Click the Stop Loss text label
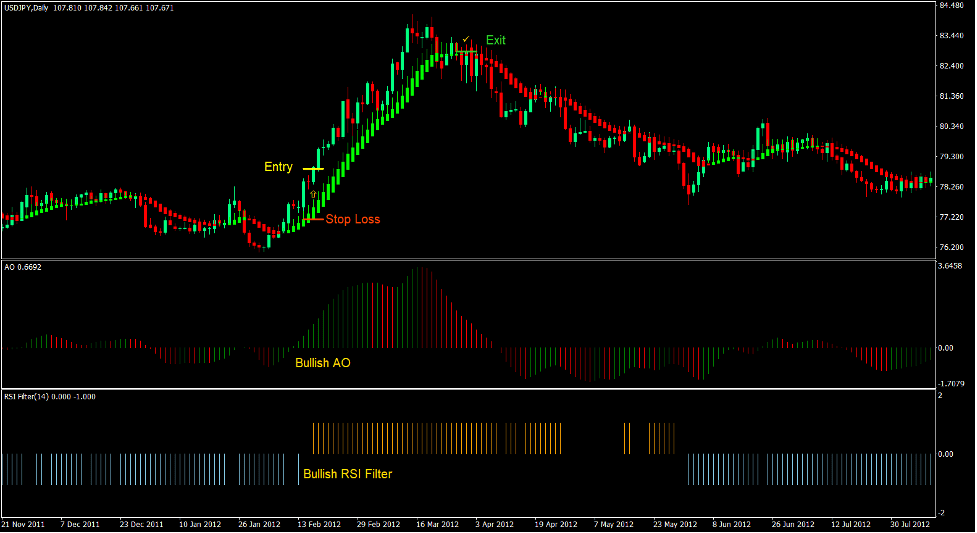Screen dimensions: 977x533 click(352, 219)
